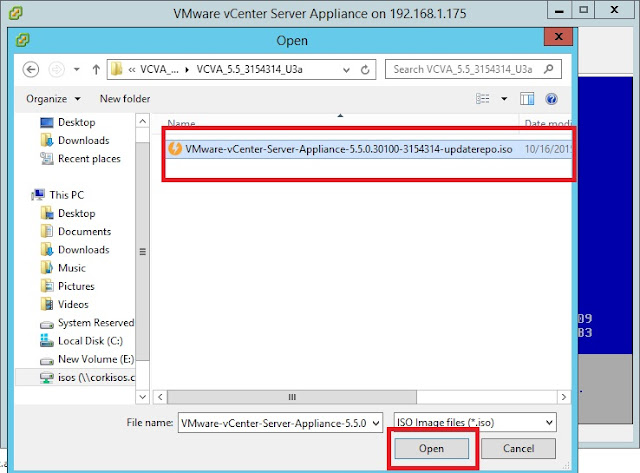
Task: Open the Help icon
Action: [x=551, y=99]
